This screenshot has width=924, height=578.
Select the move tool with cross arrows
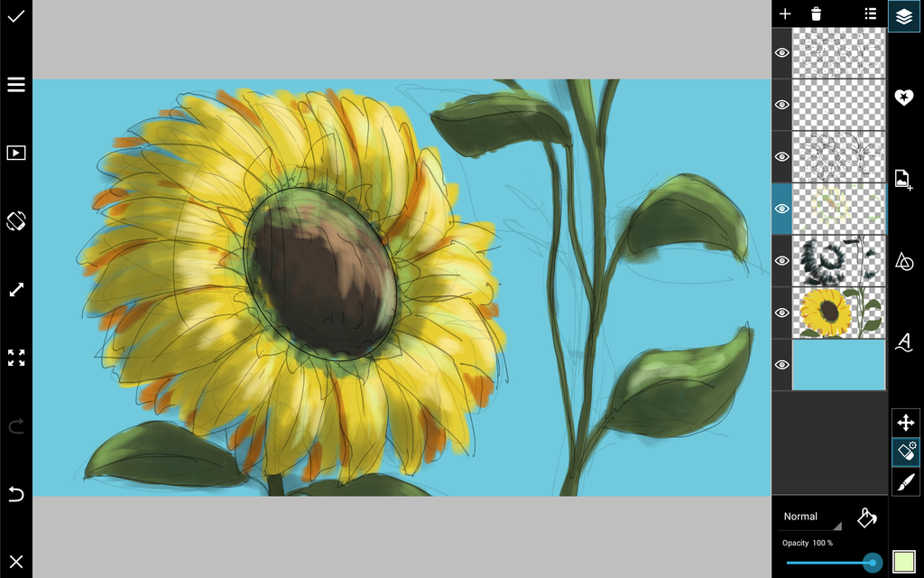[905, 423]
